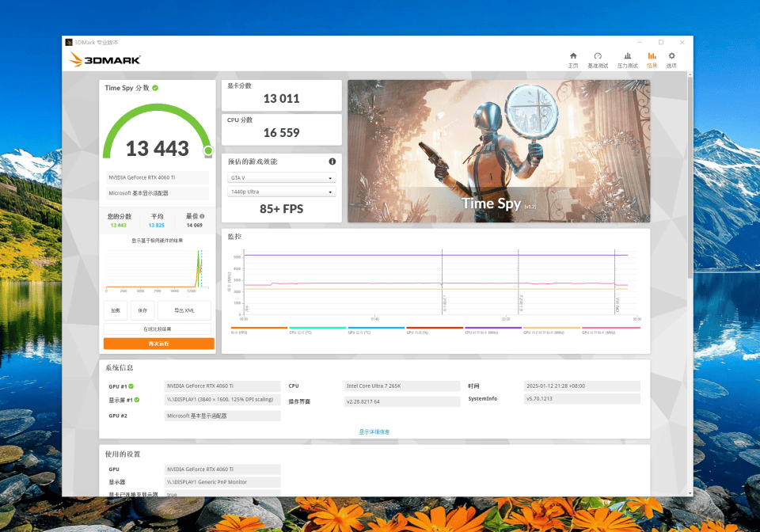Image resolution: width=760 pixels, height=532 pixels.
Task: Click the 85+ FPS estimate text
Action: [282, 209]
